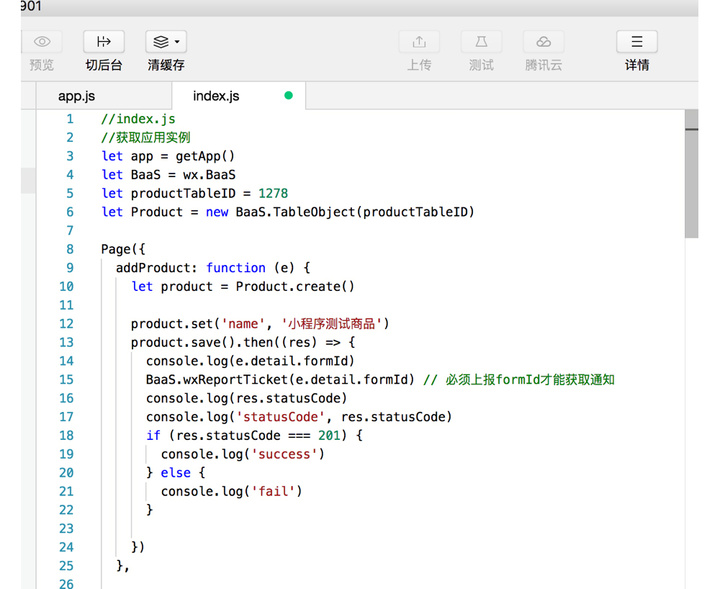Viewport: 720px width, 589px height.
Task: Open the 清缓存 clear cache dropdown
Action: click(x=166, y=42)
